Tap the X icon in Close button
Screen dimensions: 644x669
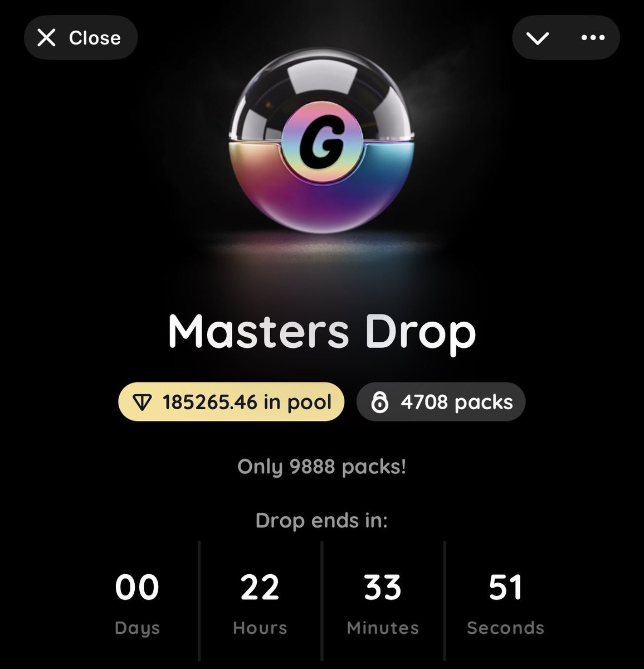pos(46,38)
